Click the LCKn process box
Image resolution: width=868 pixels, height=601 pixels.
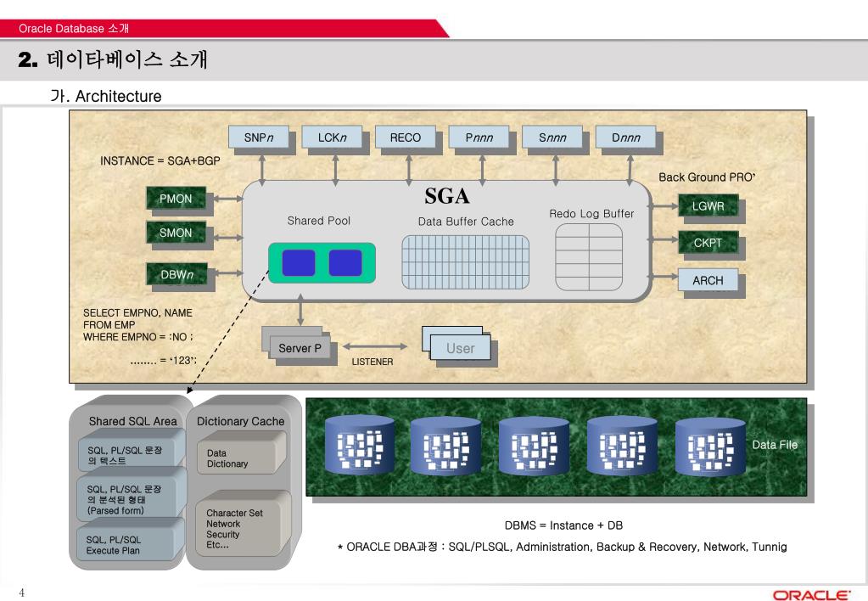pyautogui.click(x=332, y=138)
